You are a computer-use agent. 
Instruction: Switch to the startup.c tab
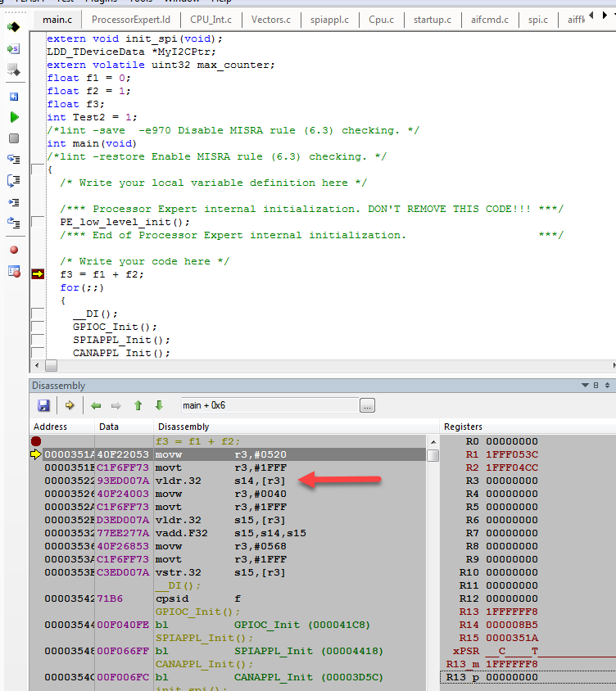(x=433, y=20)
